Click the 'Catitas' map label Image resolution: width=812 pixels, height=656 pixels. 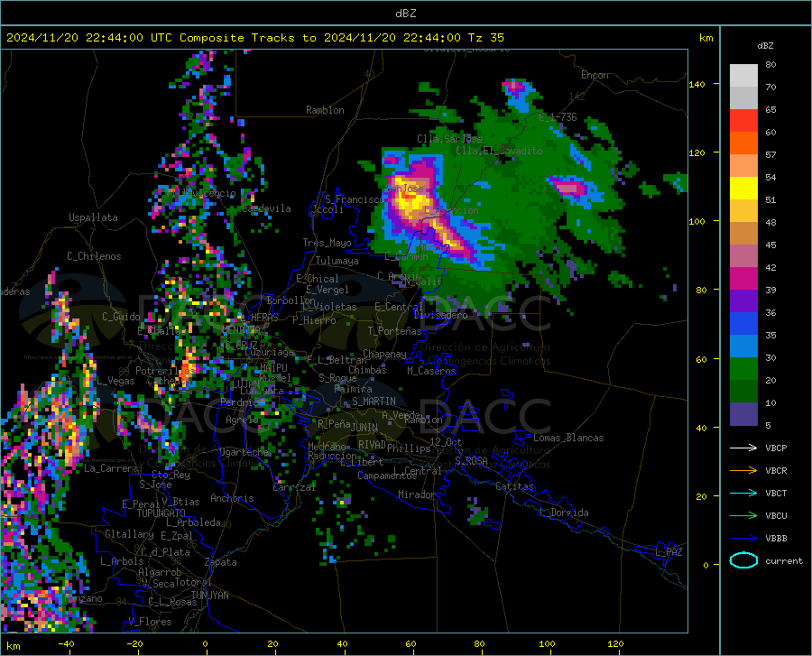[514, 486]
